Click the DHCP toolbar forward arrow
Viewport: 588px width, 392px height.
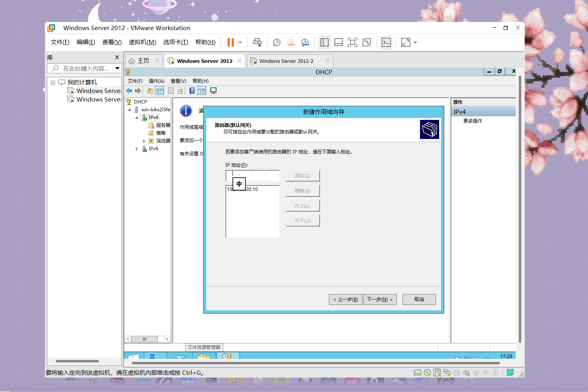pyautogui.click(x=138, y=91)
